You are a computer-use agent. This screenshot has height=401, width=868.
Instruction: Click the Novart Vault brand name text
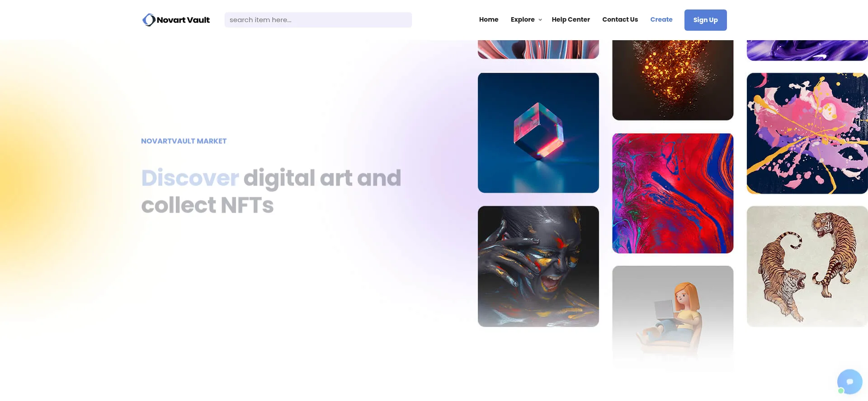tap(183, 20)
